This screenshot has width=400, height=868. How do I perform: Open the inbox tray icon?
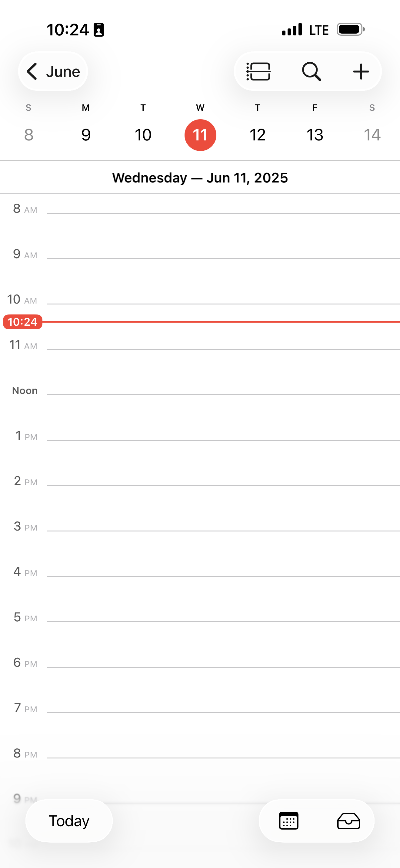(348, 821)
